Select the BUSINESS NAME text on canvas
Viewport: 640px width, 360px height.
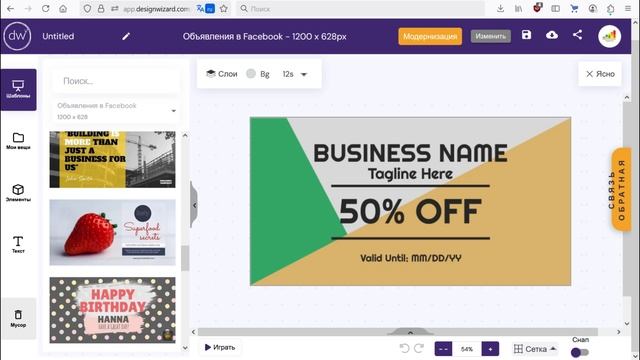(x=410, y=153)
